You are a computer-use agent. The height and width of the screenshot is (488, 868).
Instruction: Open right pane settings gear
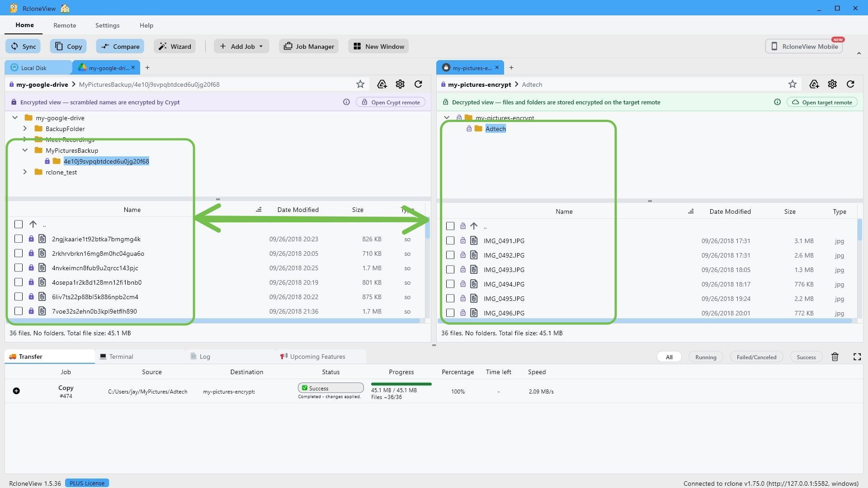[x=832, y=84]
